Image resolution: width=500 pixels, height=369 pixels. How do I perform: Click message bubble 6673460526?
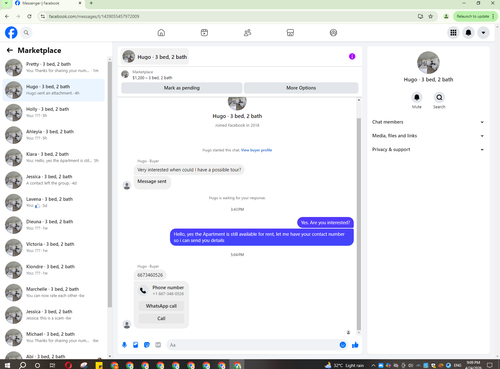(150, 275)
